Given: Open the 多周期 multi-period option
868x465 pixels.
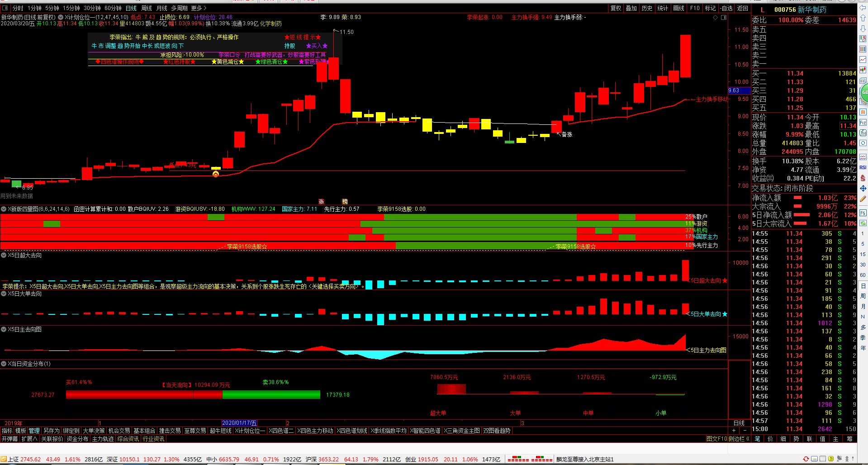Looking at the screenshot, I should 179,8.
